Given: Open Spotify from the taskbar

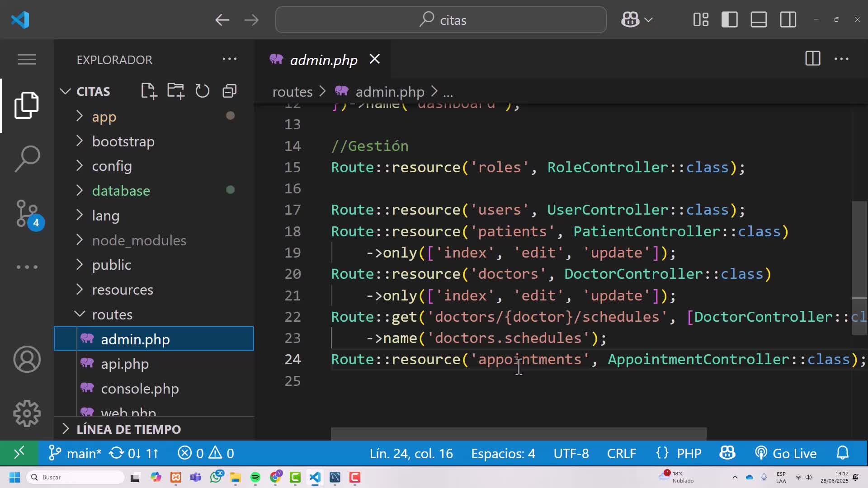Looking at the screenshot, I should tap(255, 477).
